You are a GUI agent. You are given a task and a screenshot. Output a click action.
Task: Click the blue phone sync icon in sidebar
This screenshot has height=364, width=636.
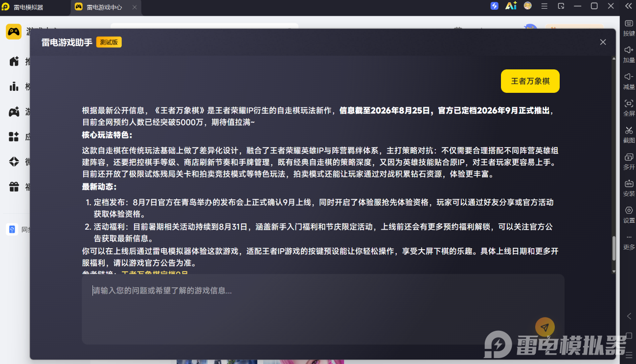coord(12,229)
